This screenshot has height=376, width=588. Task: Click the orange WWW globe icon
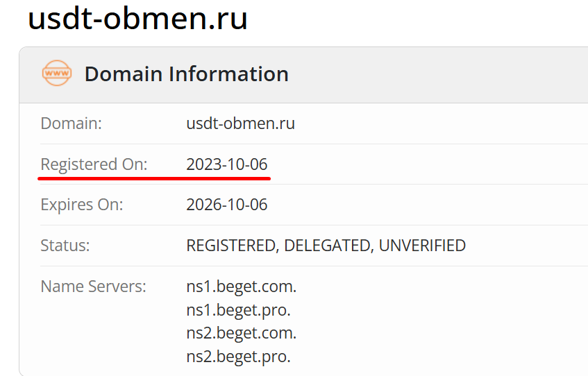[x=56, y=74]
